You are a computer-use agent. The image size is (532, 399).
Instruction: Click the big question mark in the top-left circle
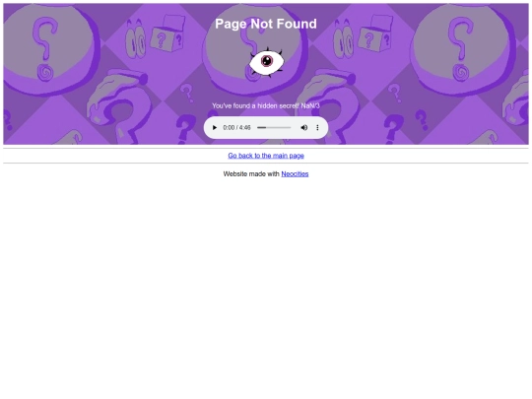pyautogui.click(x=44, y=38)
